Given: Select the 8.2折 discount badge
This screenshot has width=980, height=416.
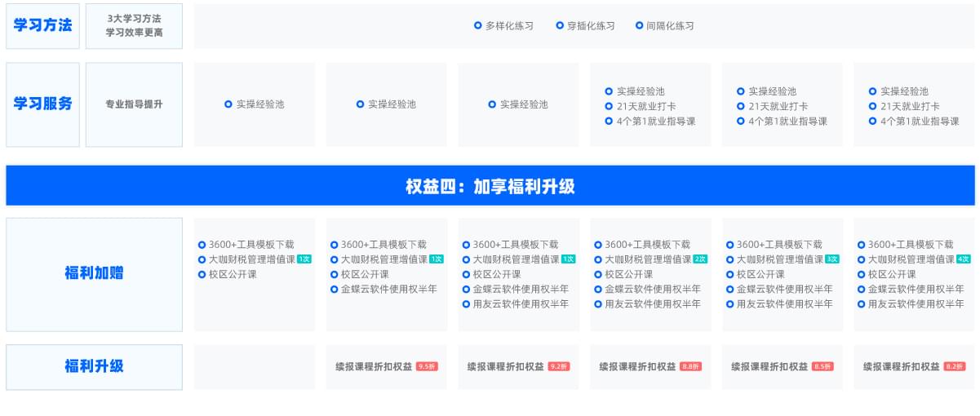Looking at the screenshot, I should click(954, 367).
